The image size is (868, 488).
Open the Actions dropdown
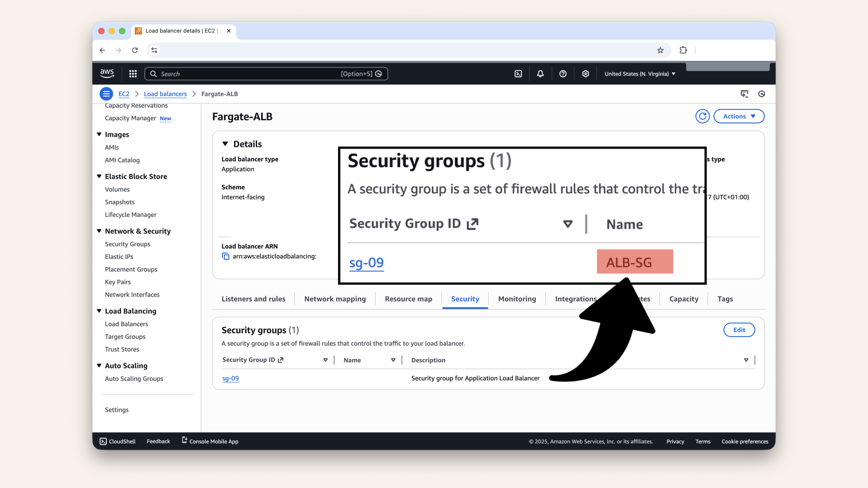pos(739,116)
